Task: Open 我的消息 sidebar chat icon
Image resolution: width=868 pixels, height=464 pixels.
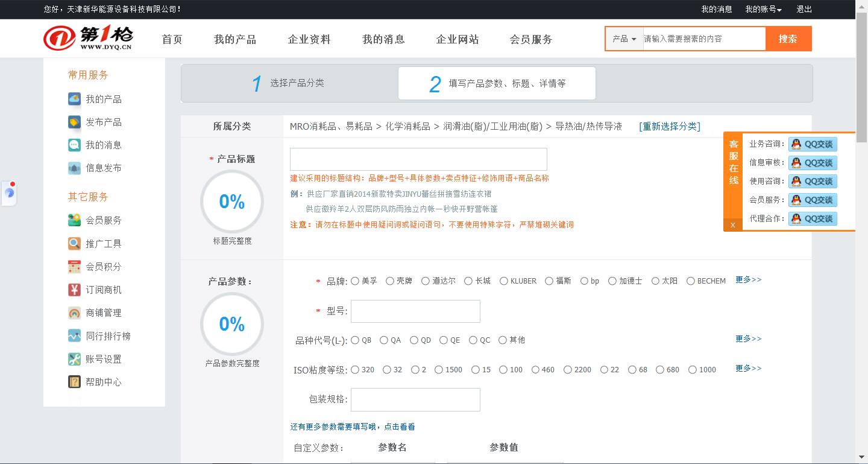Action: 74,145
